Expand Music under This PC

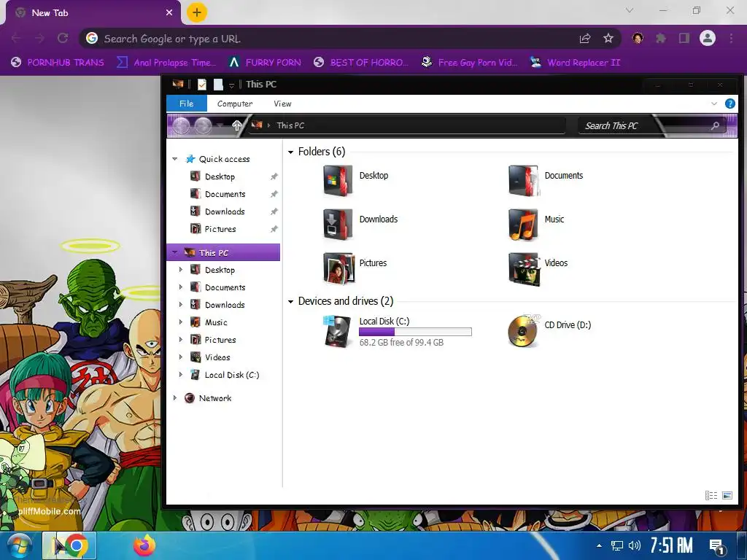181,322
